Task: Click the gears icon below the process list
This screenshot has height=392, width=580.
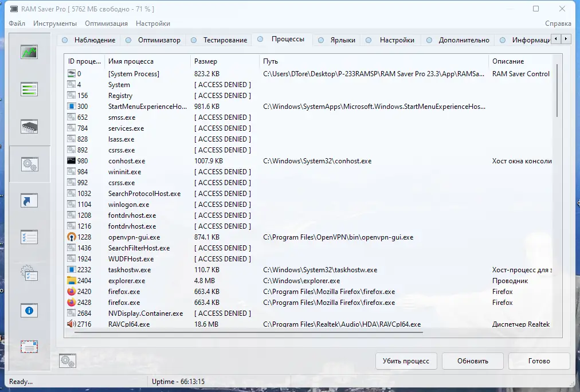Action: click(68, 360)
